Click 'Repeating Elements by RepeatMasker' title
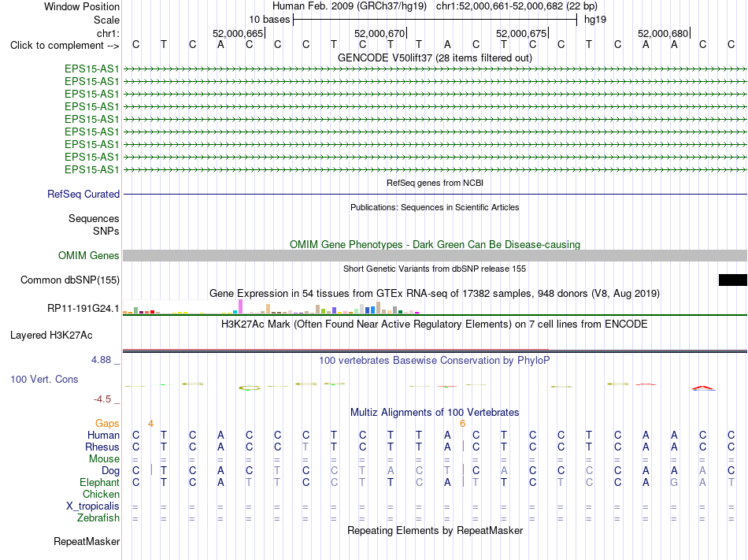The width and height of the screenshot is (748, 560). 435,530
